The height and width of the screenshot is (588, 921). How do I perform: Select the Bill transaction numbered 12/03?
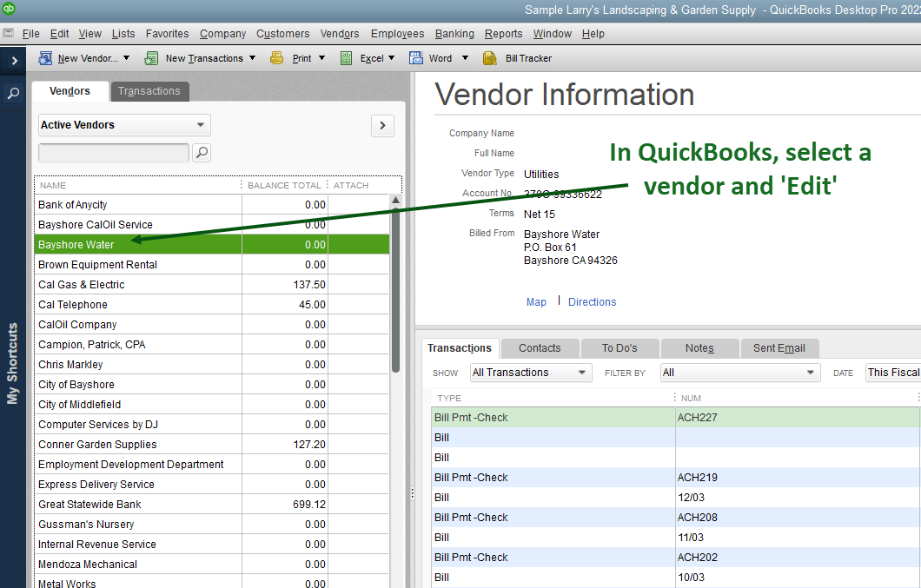675,498
